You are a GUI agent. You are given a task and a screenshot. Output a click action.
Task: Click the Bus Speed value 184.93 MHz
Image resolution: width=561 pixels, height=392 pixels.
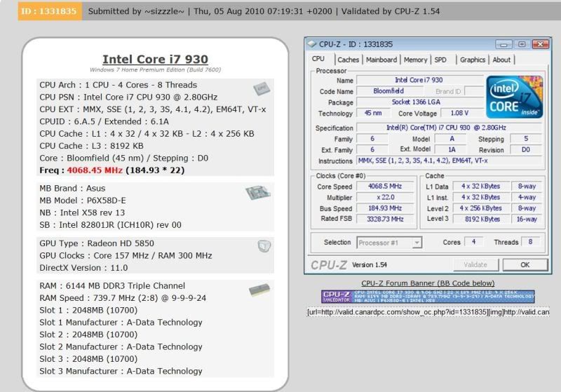tap(385, 208)
